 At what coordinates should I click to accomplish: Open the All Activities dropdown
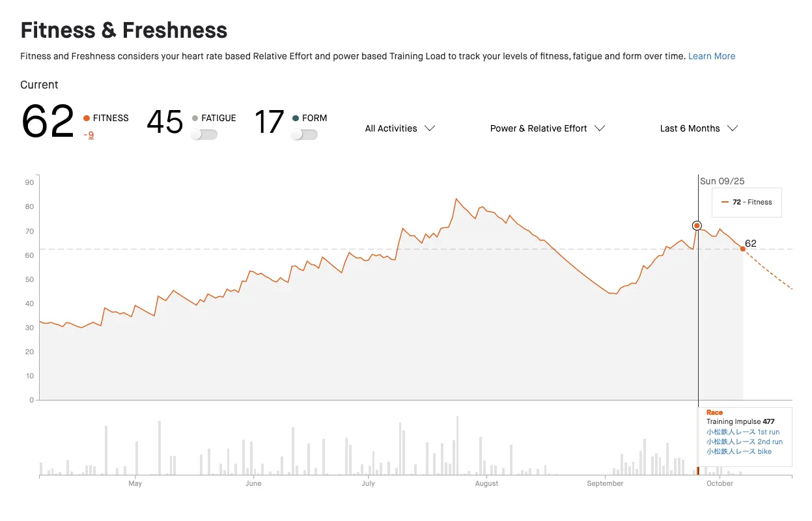[x=399, y=128]
